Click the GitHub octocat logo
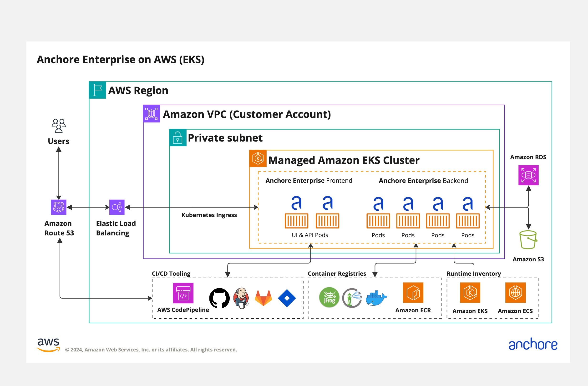 coord(219,298)
